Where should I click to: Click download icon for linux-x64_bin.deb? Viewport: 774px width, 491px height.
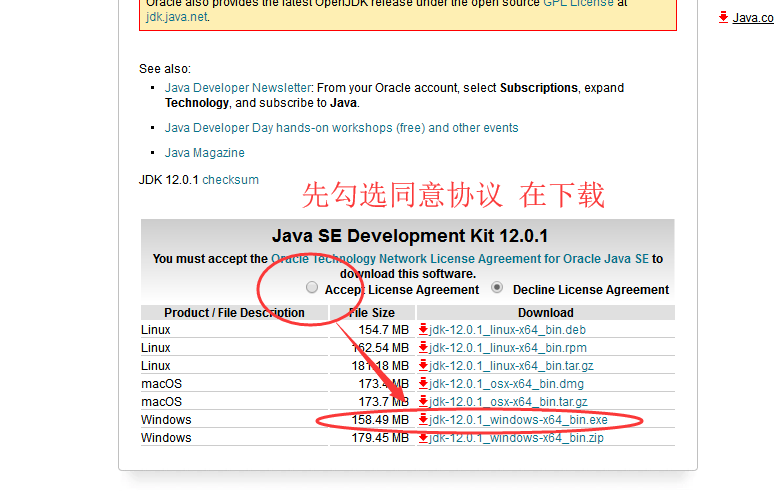[423, 329]
